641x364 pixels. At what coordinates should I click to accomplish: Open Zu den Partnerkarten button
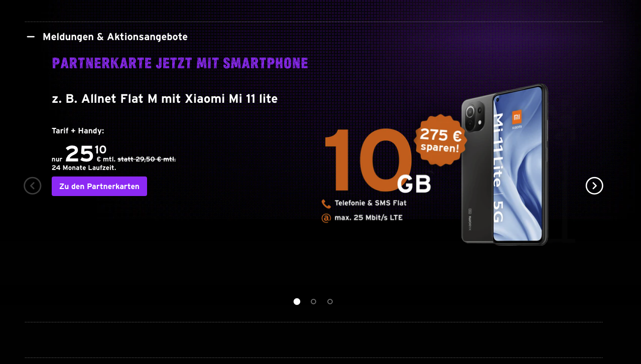(x=99, y=187)
